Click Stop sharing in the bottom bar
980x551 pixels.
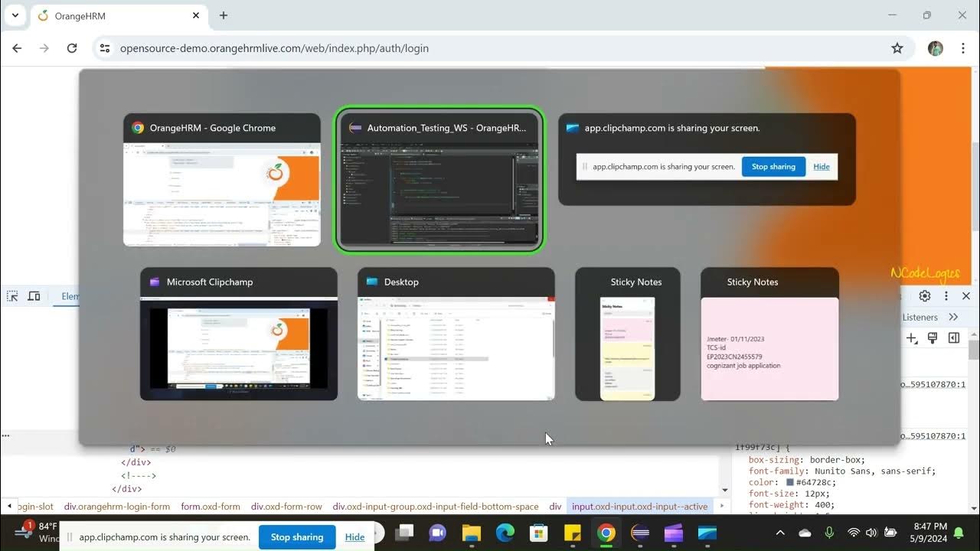[x=297, y=537]
